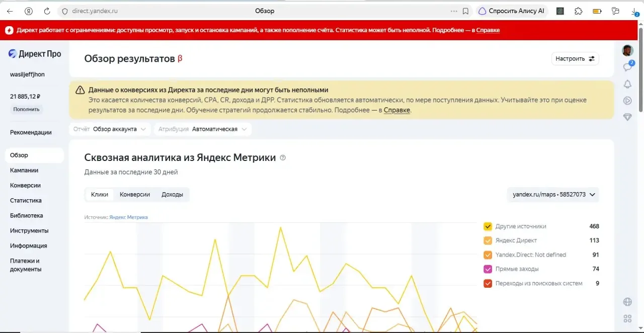Click balance amount 21 885,12 ₽
This screenshot has width=644, height=333.
[25, 97]
